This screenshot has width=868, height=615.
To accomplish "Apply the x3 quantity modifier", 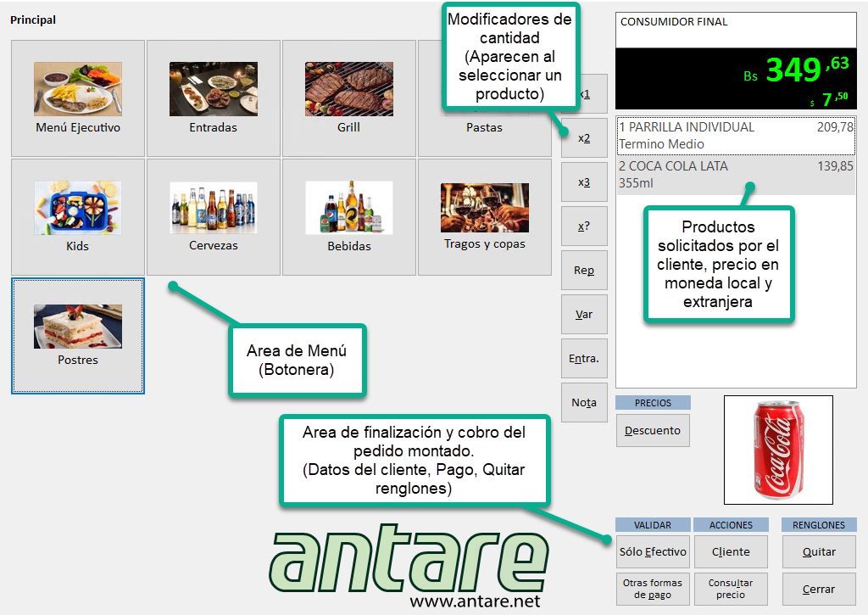I will pyautogui.click(x=584, y=182).
